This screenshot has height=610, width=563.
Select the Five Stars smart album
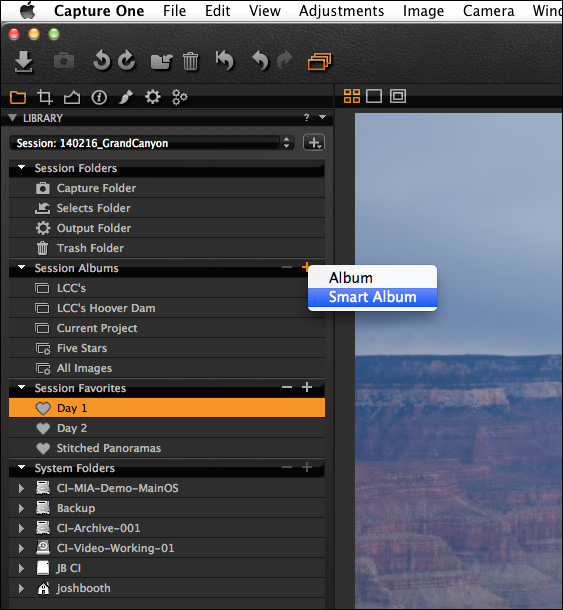167,348
